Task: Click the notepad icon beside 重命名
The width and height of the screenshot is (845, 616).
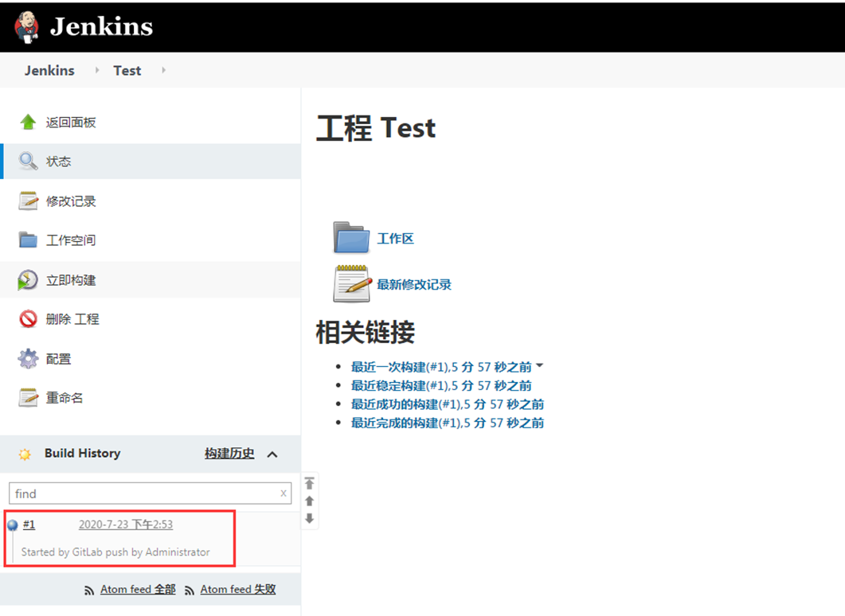Action: (x=28, y=397)
